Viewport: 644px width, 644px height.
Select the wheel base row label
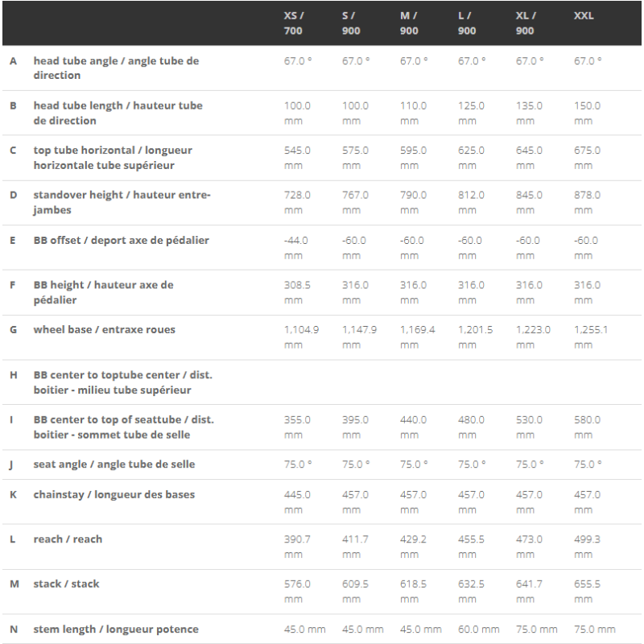pos(104,329)
